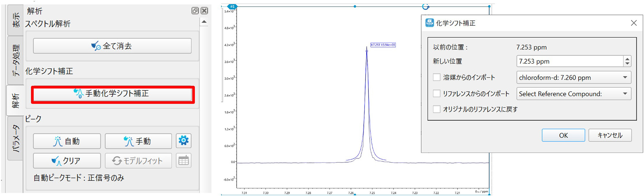Image resolution: width=644 pixels, height=196 pixels.
Task: Start 手動化学シフト補正 manual shift correction
Action: (x=113, y=94)
